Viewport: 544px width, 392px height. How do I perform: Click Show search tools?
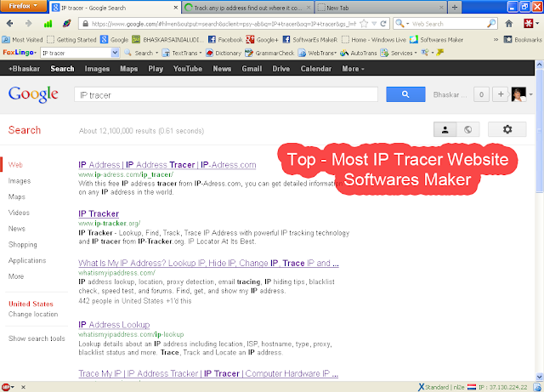[37, 338]
